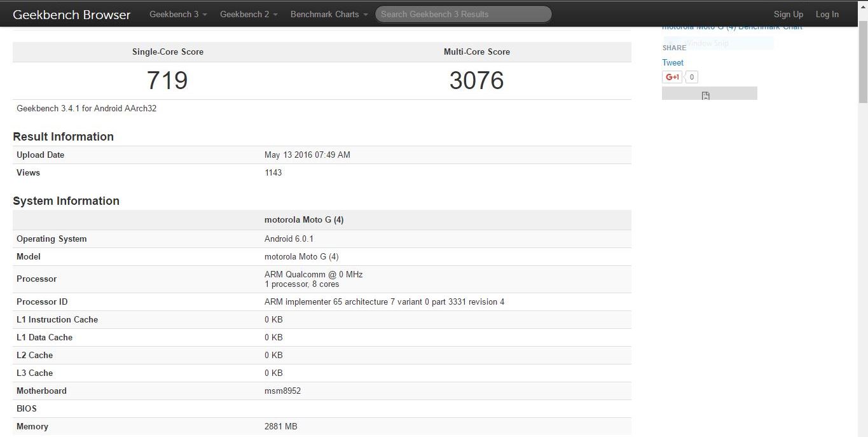The height and width of the screenshot is (437, 868).
Task: Select upload date May 13 2016 07:49 AM
Action: pyautogui.click(x=307, y=155)
